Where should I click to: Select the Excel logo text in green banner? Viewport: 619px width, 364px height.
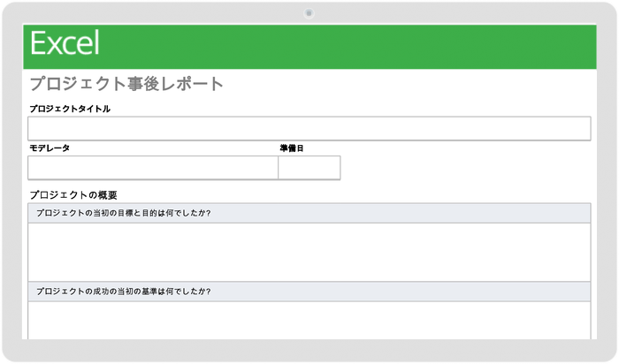click(65, 43)
